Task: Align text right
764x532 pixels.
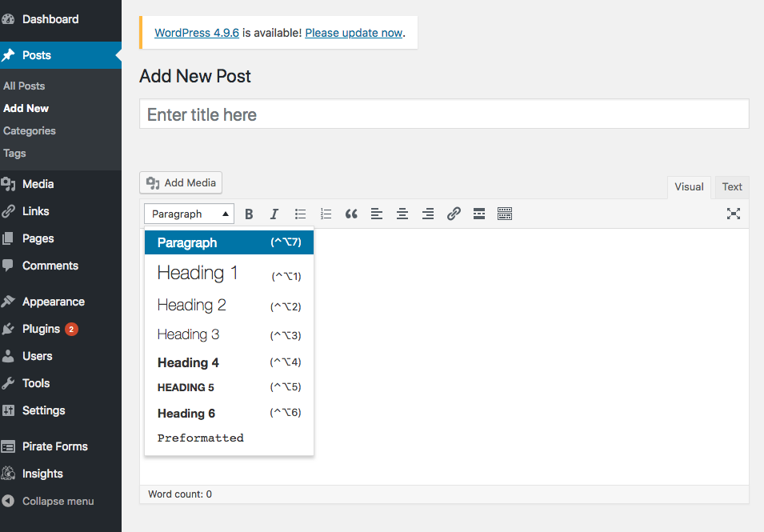Action: 428,214
